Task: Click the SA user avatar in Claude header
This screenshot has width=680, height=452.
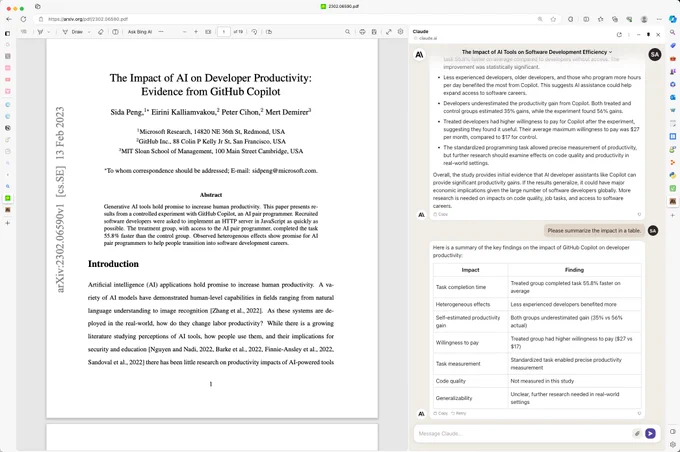Action: [x=654, y=54]
